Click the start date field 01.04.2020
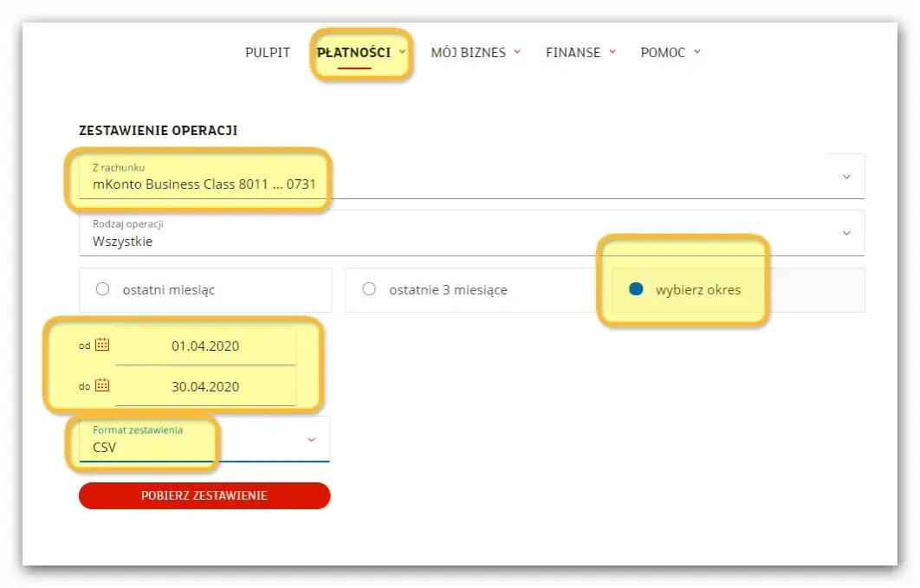 (x=205, y=346)
